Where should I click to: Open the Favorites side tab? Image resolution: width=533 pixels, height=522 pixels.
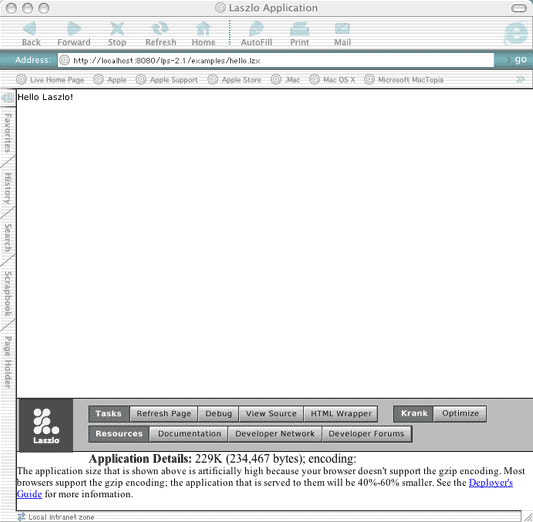pos(8,133)
